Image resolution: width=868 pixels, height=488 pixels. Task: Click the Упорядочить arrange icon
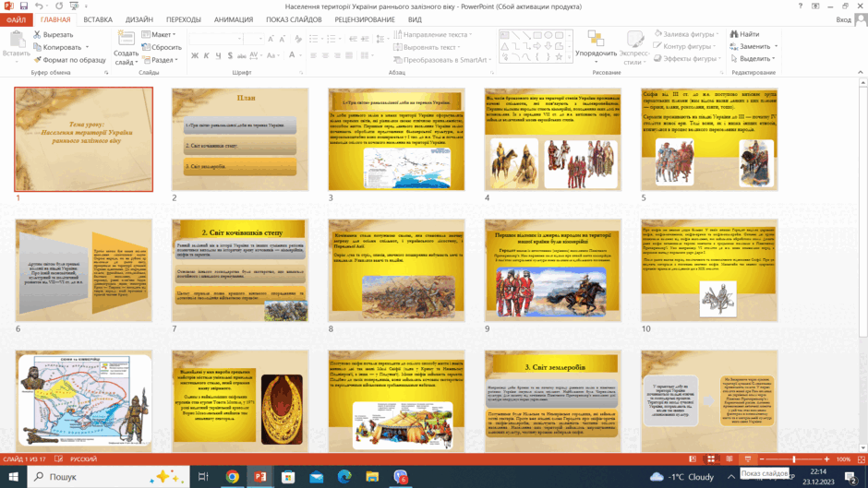click(596, 39)
